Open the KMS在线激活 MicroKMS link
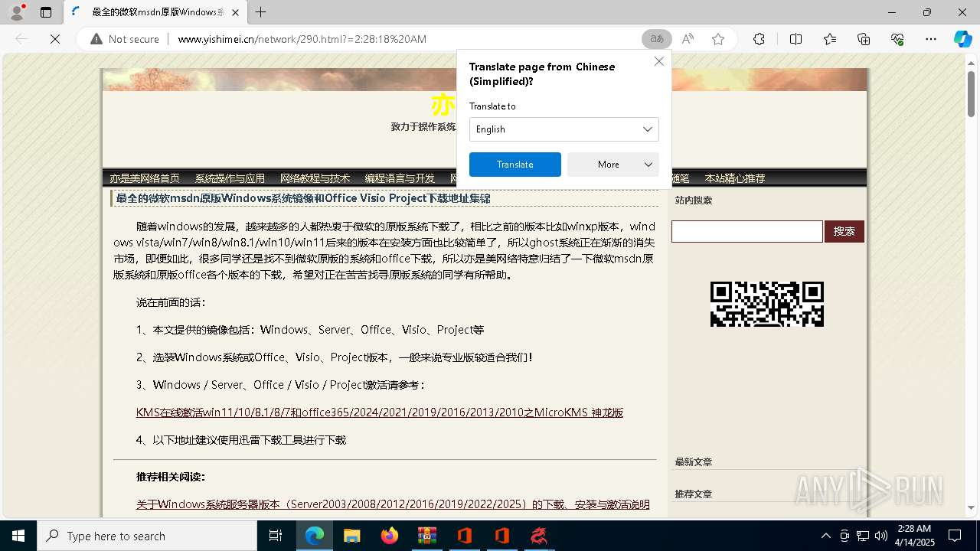Screen dimensions: 980x551 tap(380, 412)
